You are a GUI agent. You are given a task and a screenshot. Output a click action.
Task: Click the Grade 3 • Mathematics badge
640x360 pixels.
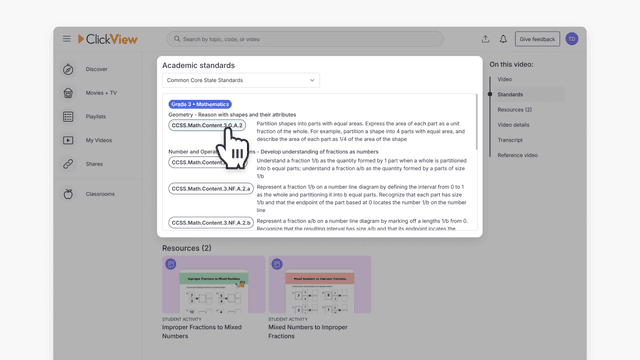pos(200,104)
